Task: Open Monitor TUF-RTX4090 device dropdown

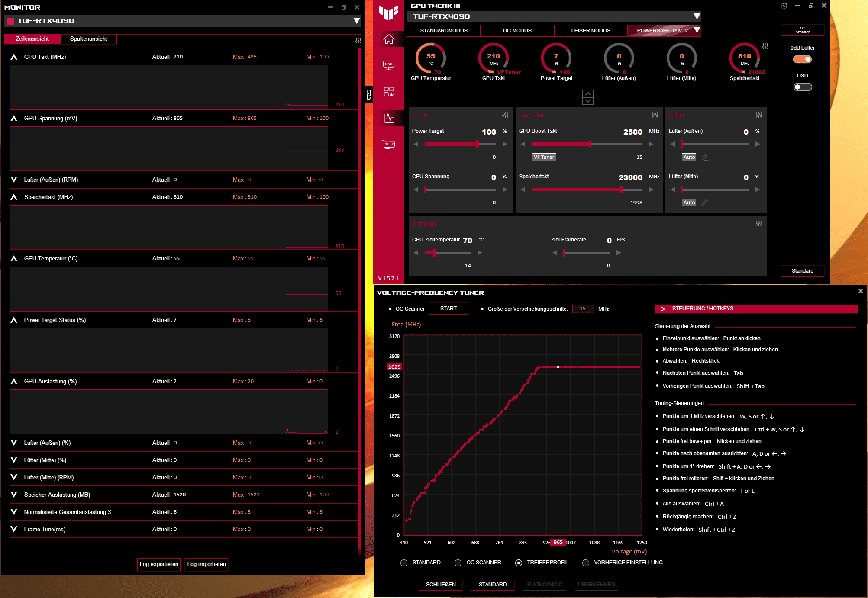Action: (x=356, y=21)
